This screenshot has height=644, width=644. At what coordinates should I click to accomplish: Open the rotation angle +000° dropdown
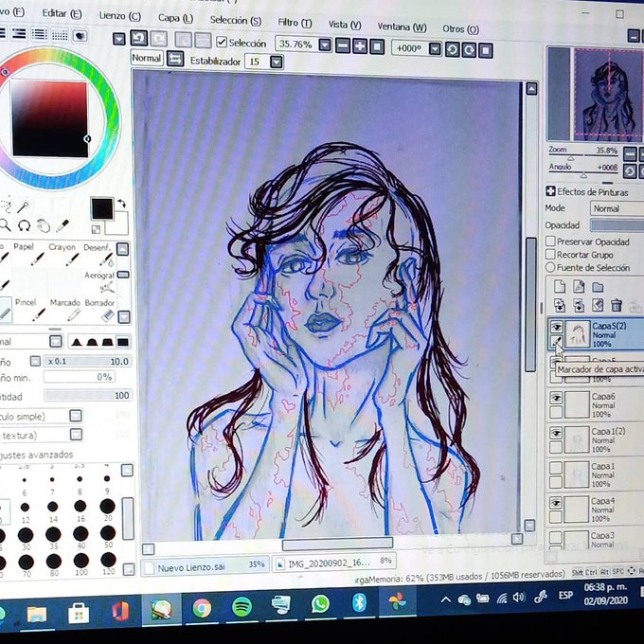tap(435, 49)
